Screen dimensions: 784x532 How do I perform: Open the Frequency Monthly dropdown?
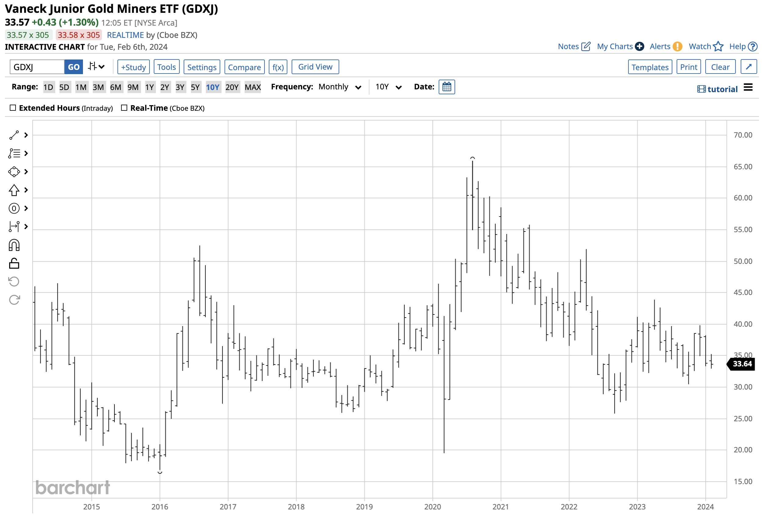click(x=340, y=87)
